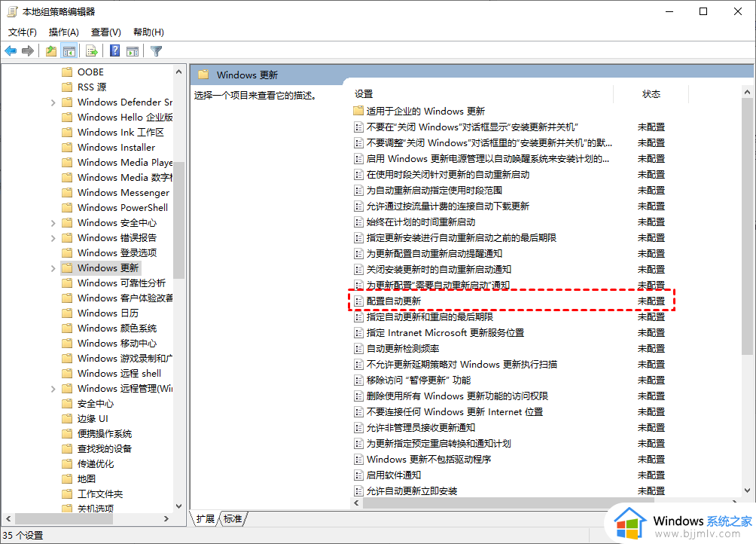This screenshot has height=544, width=756.
Task: Click the settings list vertical scrollbar thumb
Action: pyautogui.click(x=747, y=227)
